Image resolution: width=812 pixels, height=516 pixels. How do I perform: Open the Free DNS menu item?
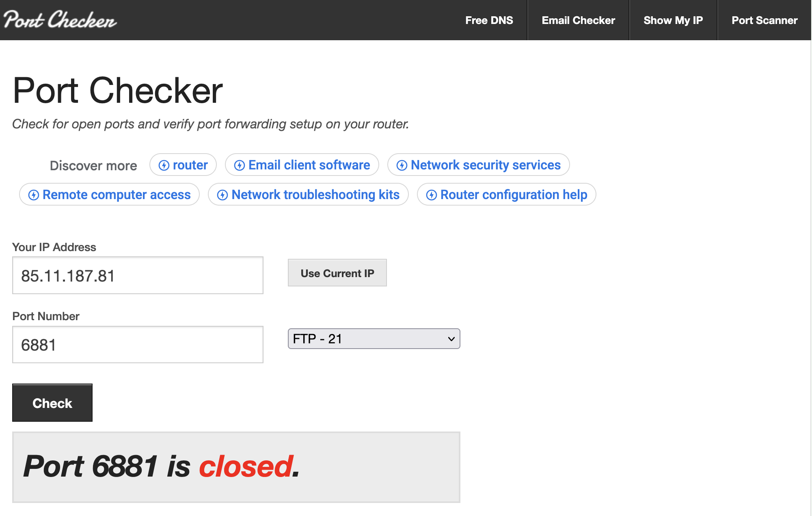pyautogui.click(x=489, y=20)
